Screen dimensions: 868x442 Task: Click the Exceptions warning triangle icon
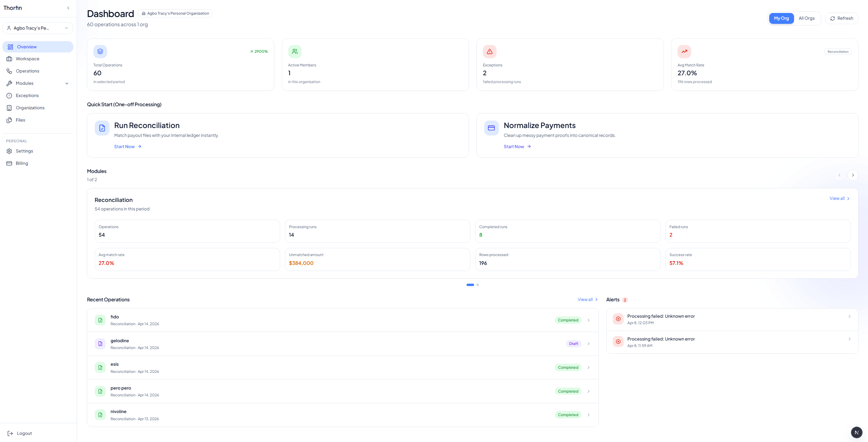pyautogui.click(x=489, y=51)
